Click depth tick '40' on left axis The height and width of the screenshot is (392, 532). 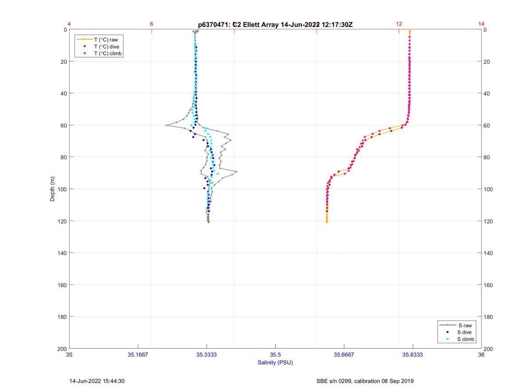(x=63, y=93)
